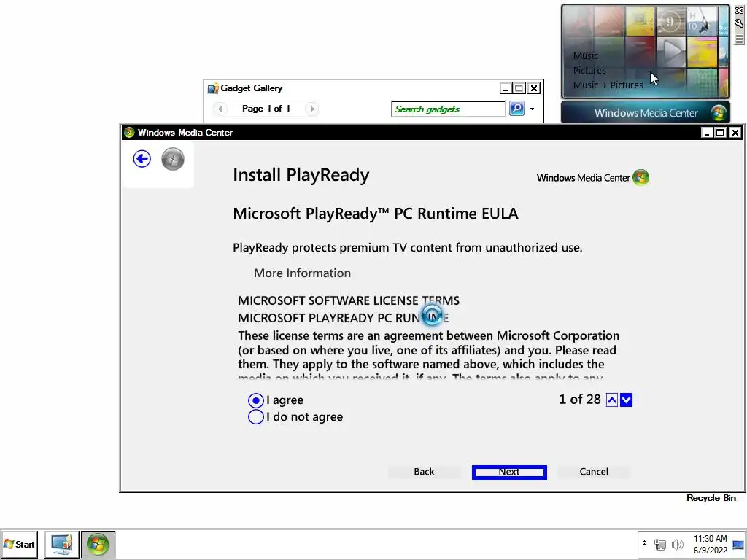The height and width of the screenshot is (560, 747).
Task: Open Media Center gadget options wrench
Action: [739, 23]
